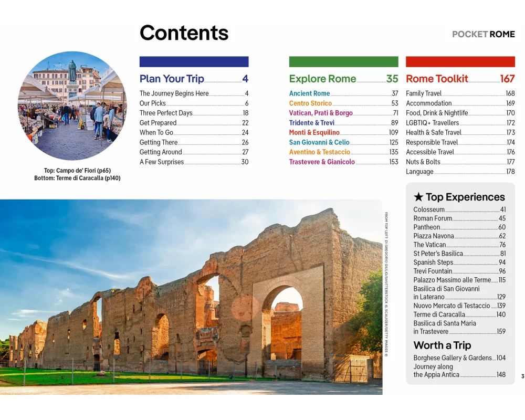Select the Vatican, Prati & Borgo entry
Screen dimensions: 525x420
pyautogui.click(x=321, y=113)
